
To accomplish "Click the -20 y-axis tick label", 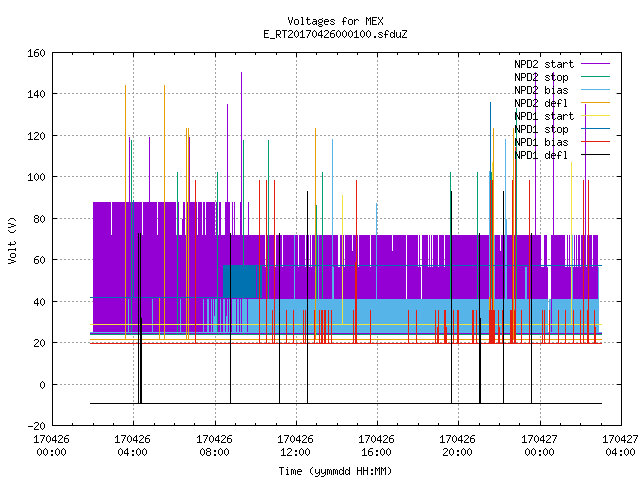I will (36, 426).
